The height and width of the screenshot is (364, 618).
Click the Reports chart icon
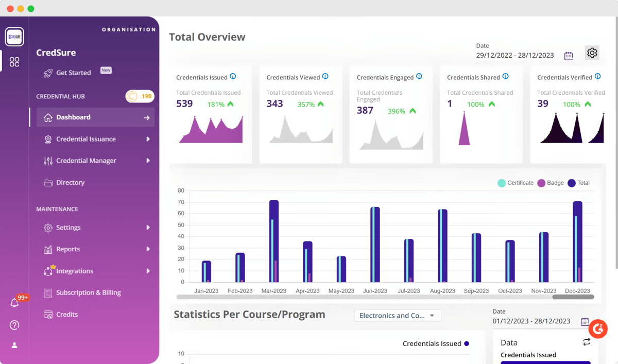[x=48, y=249]
